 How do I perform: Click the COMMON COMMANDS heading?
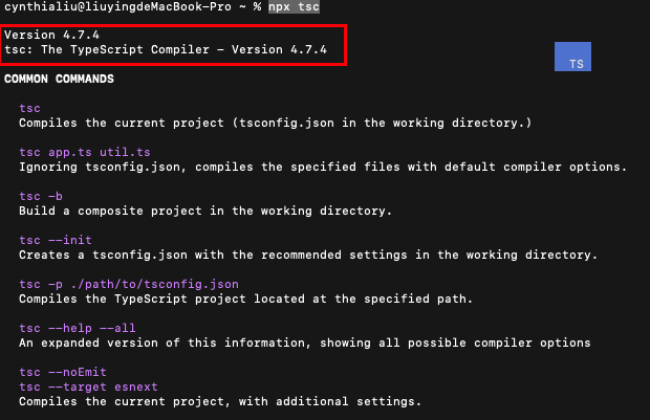coord(59,79)
